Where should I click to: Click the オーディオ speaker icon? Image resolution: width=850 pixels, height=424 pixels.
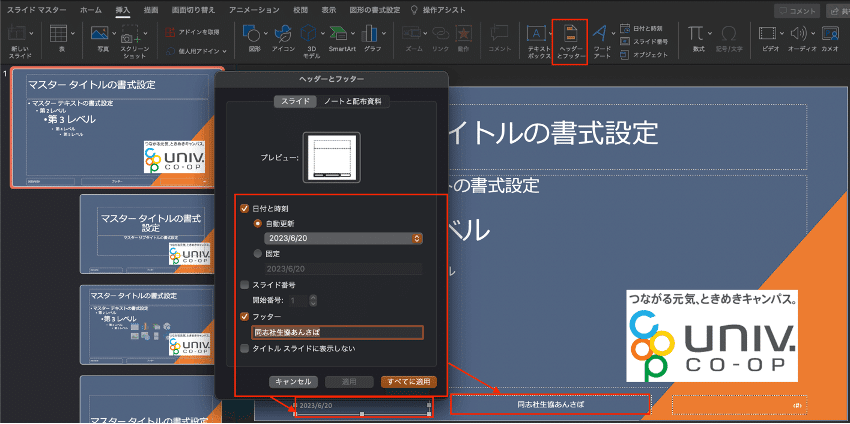tap(799, 34)
